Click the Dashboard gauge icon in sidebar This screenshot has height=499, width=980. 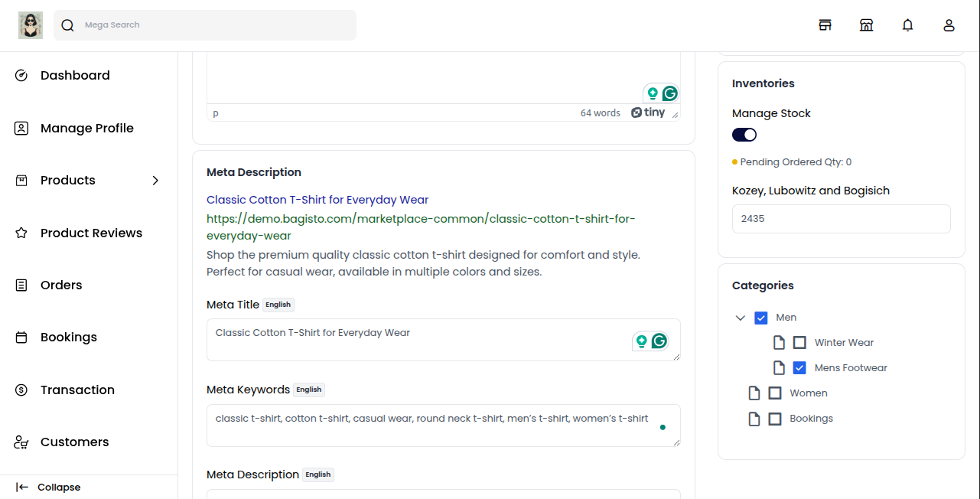(x=21, y=75)
